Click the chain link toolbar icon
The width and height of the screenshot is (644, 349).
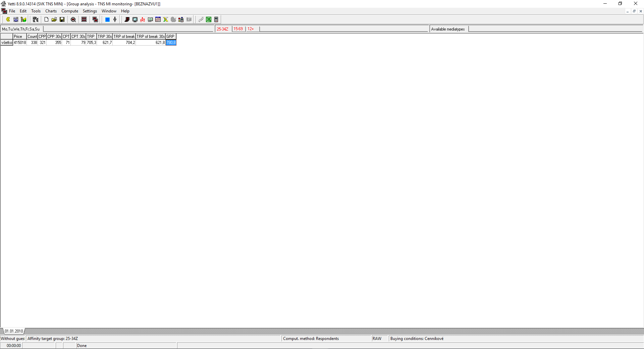click(201, 19)
